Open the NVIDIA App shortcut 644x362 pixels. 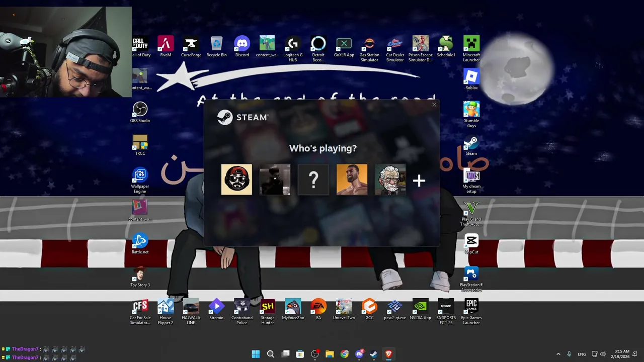[x=421, y=310]
